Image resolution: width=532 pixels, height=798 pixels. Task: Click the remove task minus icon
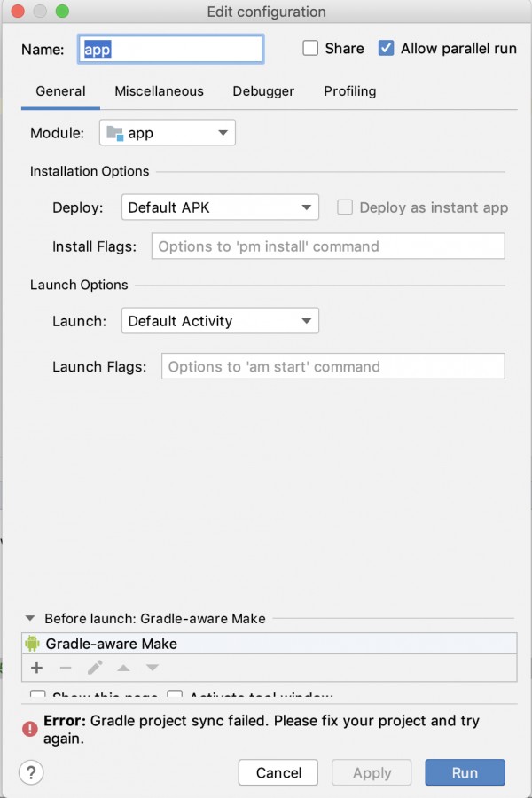(66, 668)
